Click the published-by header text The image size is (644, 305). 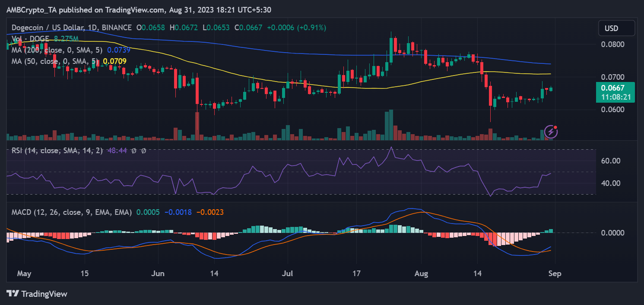coord(139,9)
